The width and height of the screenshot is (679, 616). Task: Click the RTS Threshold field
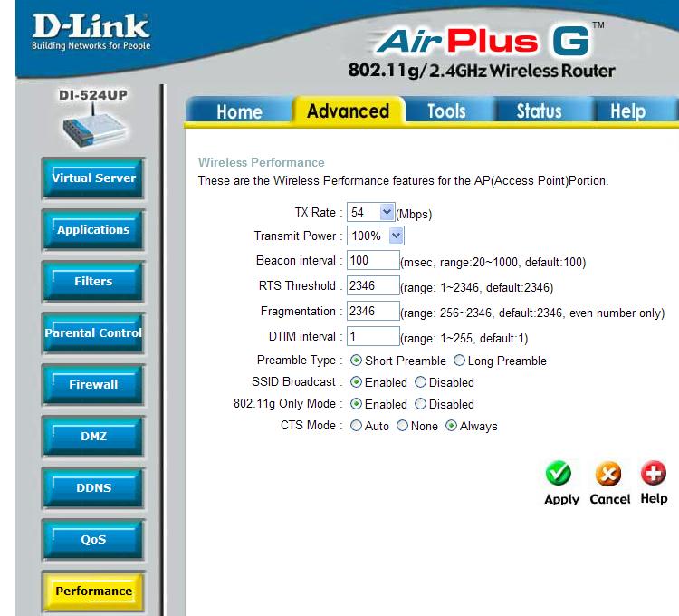[373, 285]
